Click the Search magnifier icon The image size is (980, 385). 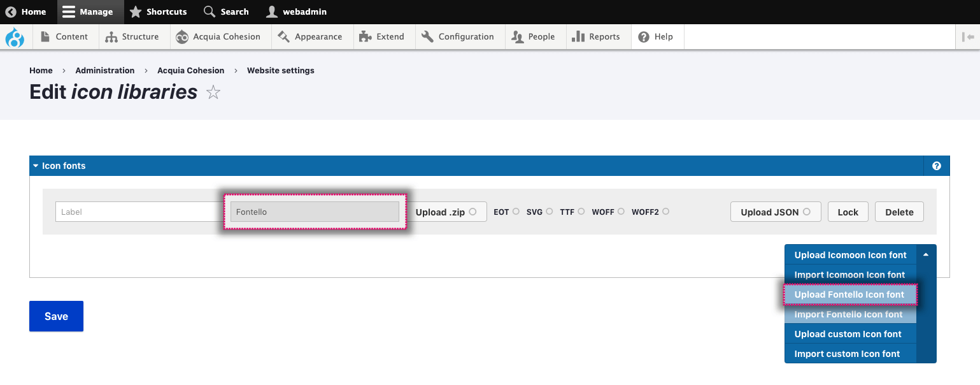tap(209, 11)
